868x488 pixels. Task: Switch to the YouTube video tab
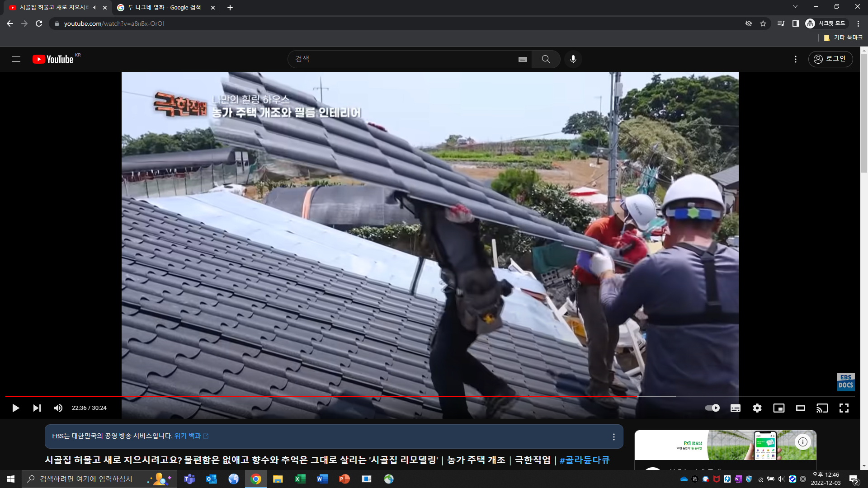53,8
